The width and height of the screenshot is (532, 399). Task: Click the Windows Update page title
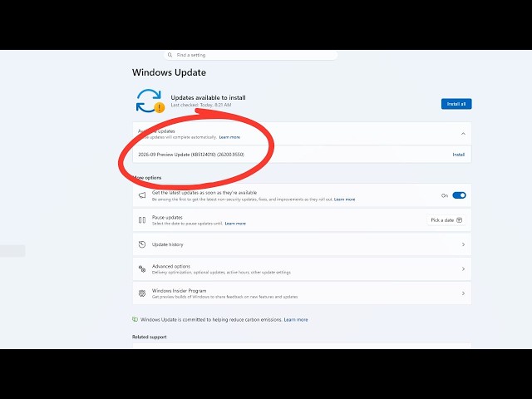[x=169, y=72]
